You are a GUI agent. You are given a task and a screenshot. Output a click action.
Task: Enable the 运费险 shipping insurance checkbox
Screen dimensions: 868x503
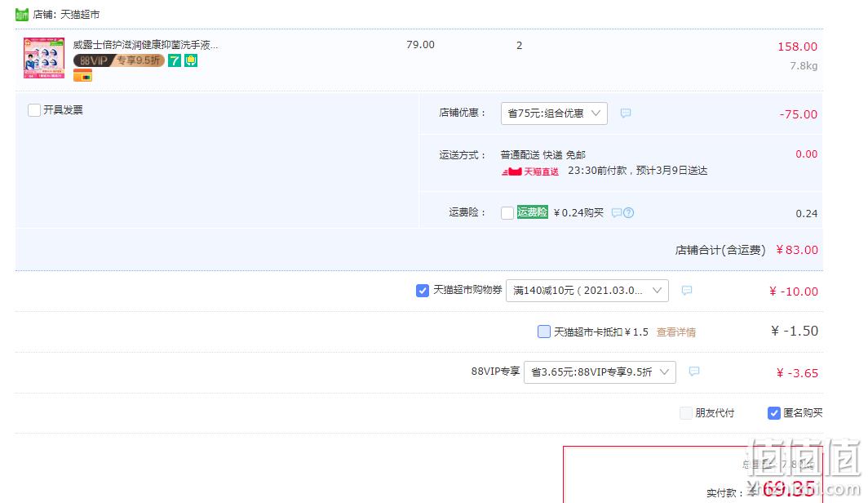(x=507, y=213)
